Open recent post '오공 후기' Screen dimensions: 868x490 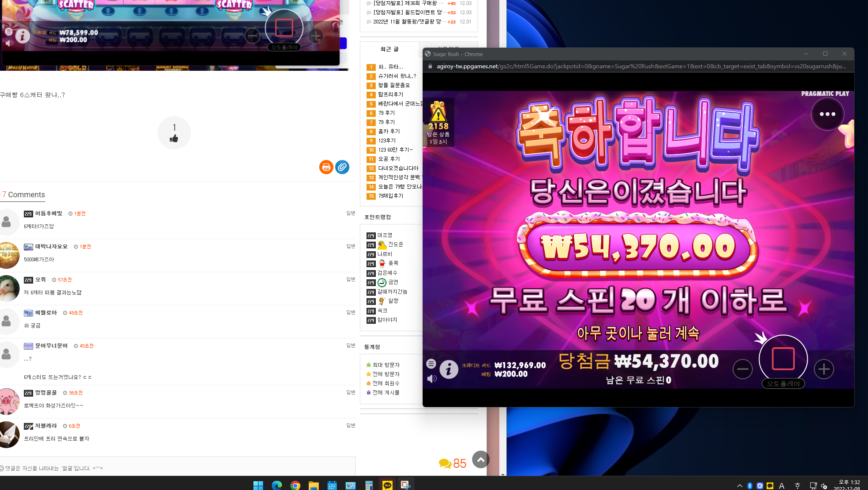pos(389,159)
